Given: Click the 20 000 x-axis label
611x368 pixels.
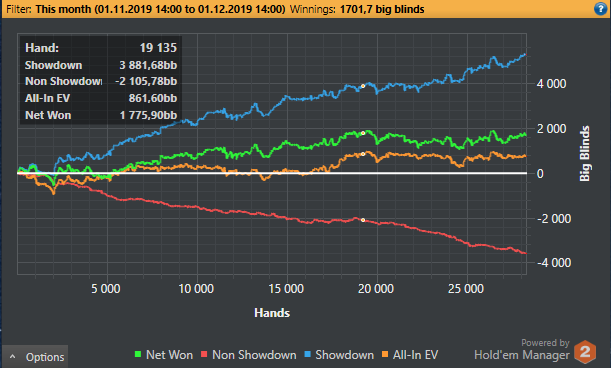Looking at the screenshot, I should click(x=376, y=289).
